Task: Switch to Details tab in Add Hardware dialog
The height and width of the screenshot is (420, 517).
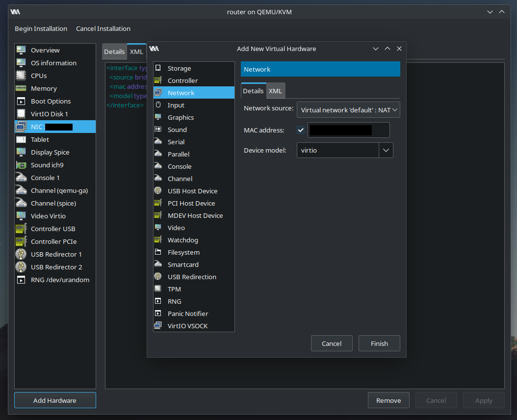Action: [x=253, y=91]
